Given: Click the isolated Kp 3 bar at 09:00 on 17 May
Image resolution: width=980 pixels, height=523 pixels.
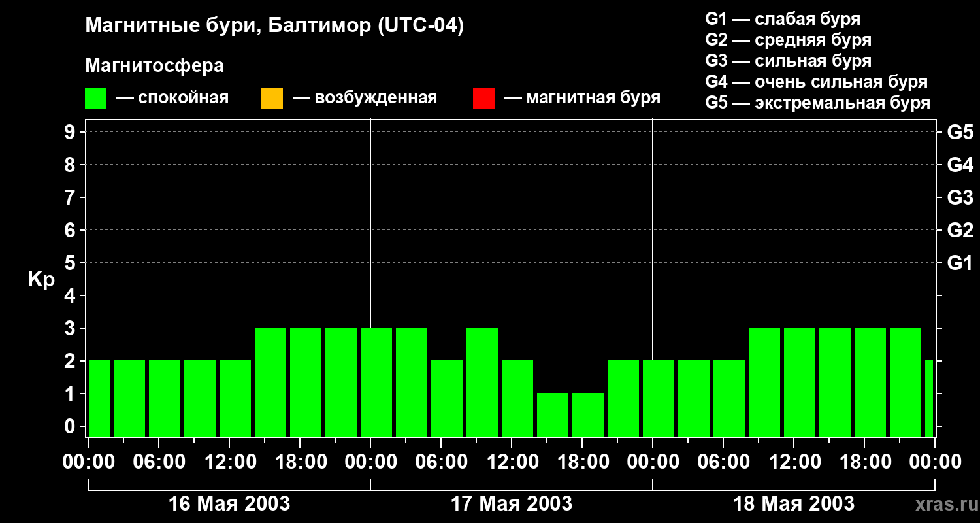Looking at the screenshot, I should click(x=482, y=382).
